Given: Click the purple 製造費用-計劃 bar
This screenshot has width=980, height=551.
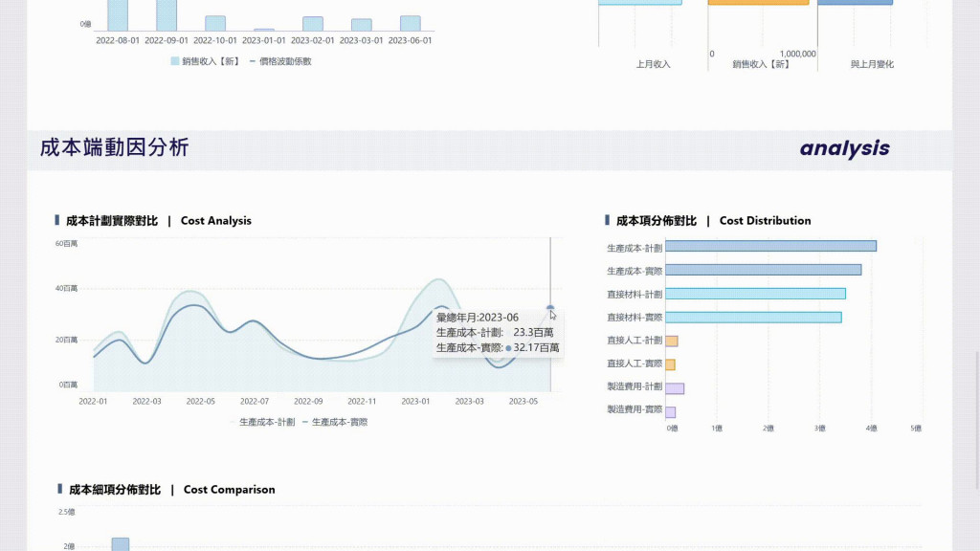Looking at the screenshot, I should [675, 388].
